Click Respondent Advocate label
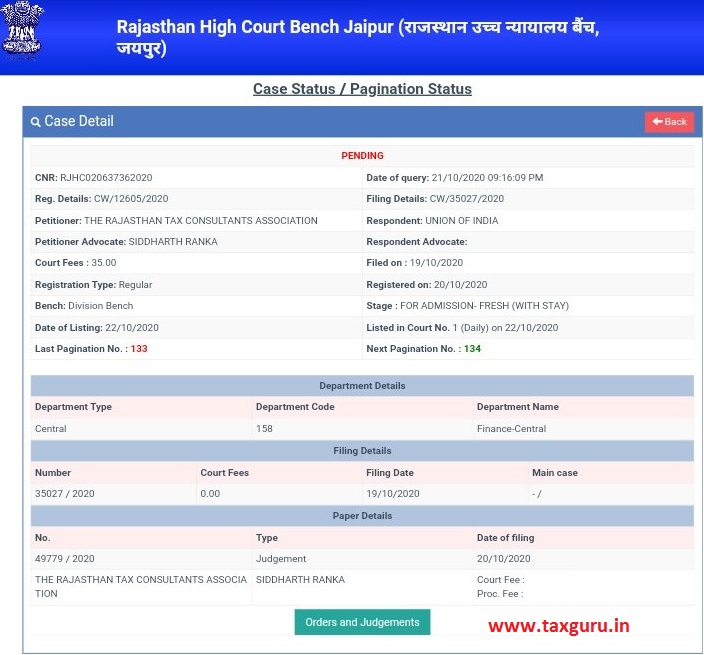This screenshot has width=704, height=655. coord(417,242)
